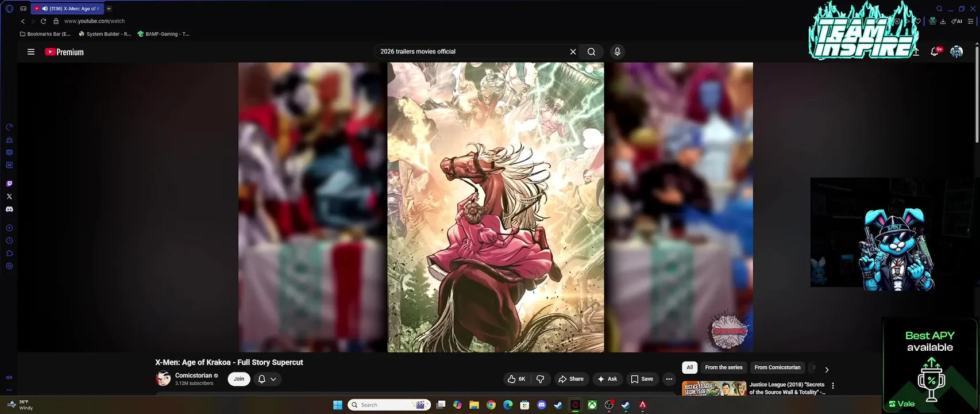Switch to the X-Men Age of Krakoa tab
The height and width of the screenshot is (414, 980).
tap(67, 9)
